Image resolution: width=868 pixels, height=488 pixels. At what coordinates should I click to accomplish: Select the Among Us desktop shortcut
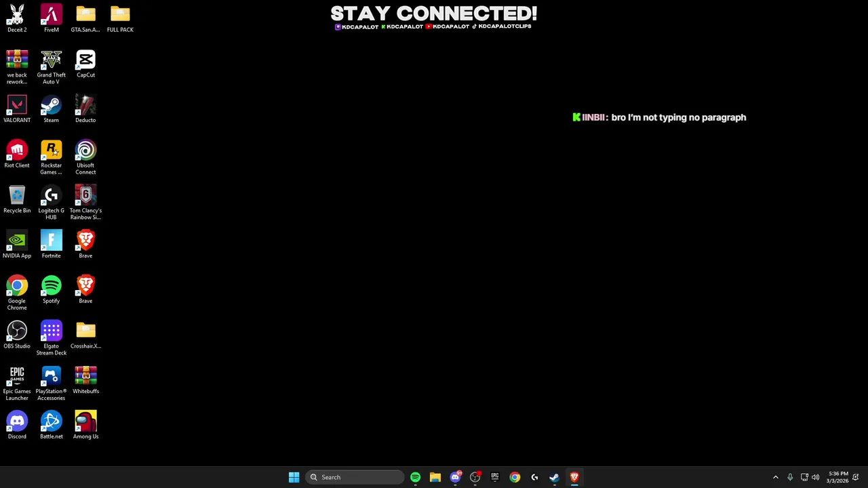tap(85, 425)
